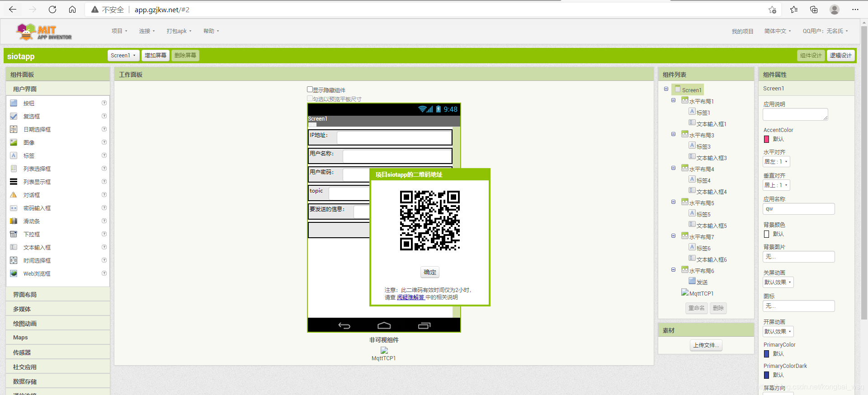Viewport: 868px width, 395px height.
Task: Collapse the 水平布局5 tree node
Action: pyautogui.click(x=673, y=202)
